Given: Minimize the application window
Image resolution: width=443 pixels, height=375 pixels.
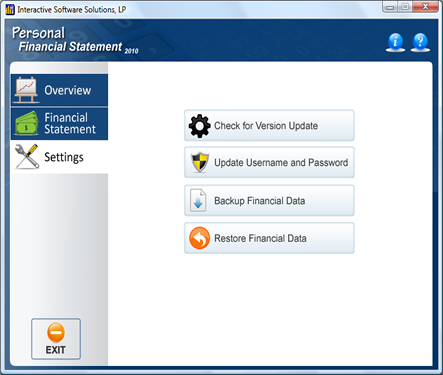Looking at the screenshot, I should [x=390, y=7].
